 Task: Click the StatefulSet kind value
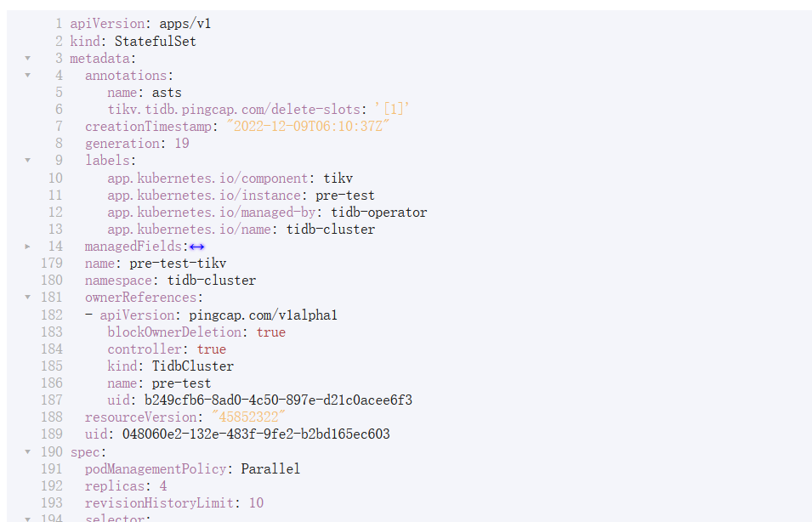pos(156,41)
